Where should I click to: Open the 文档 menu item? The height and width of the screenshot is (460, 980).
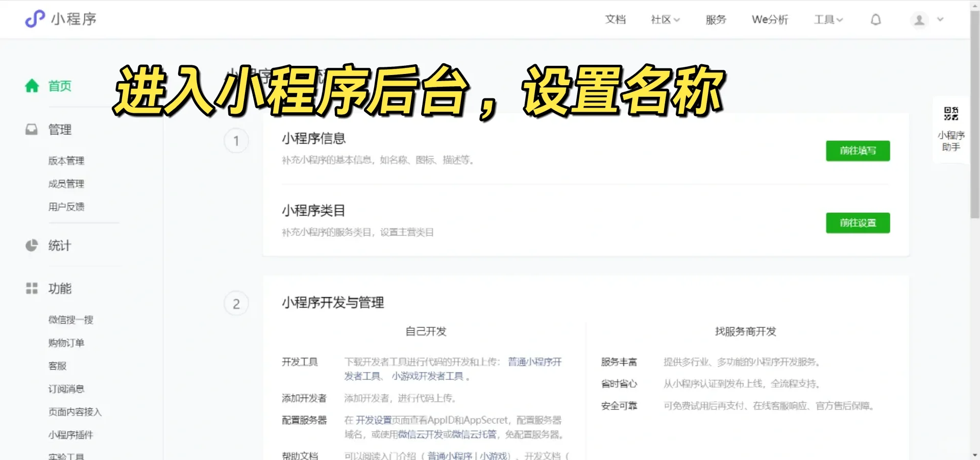pos(615,20)
